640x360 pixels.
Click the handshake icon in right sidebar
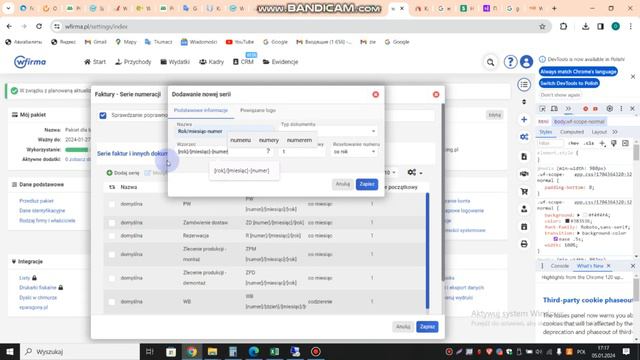click(524, 173)
